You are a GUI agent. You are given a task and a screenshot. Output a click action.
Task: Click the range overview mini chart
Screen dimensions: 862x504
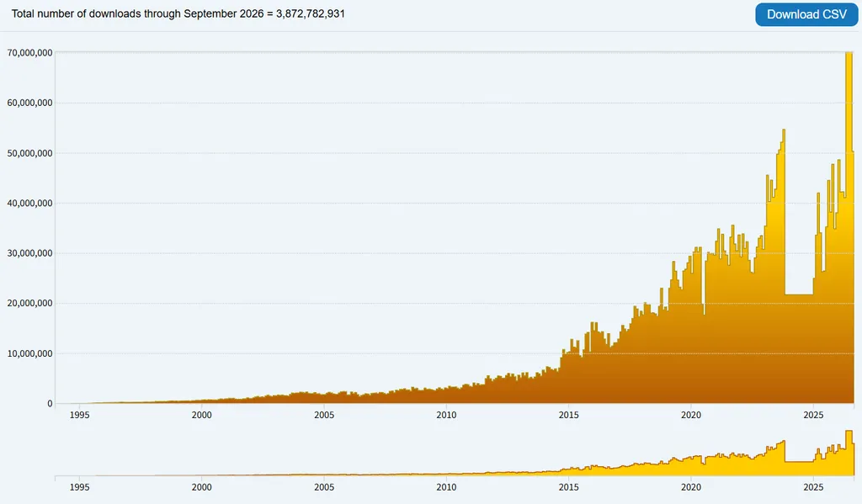[x=455, y=453]
